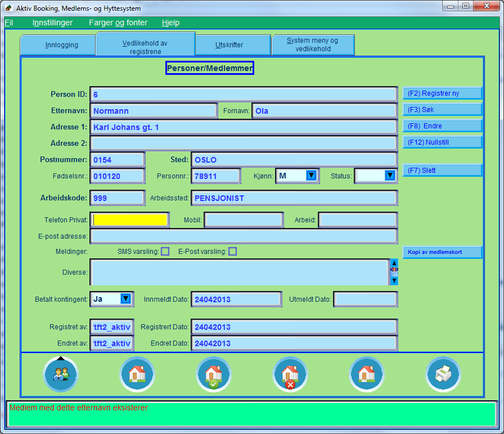This screenshot has height=434, width=504.
Task: Click the plain house icon beside the members icon
Action: coord(137,374)
